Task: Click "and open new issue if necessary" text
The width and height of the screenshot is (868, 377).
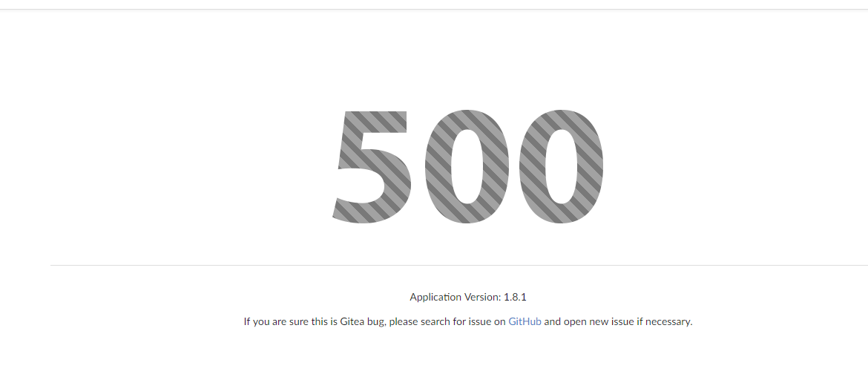Action: click(x=618, y=321)
